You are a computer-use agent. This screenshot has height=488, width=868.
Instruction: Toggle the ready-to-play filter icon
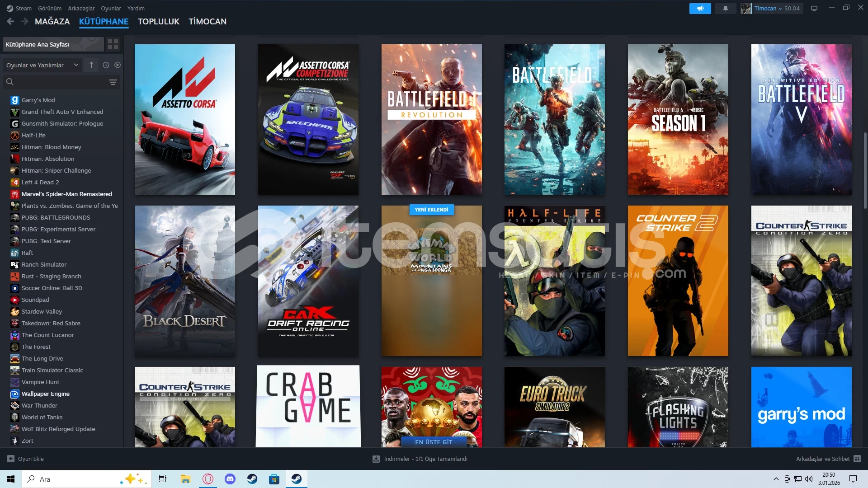(x=118, y=65)
